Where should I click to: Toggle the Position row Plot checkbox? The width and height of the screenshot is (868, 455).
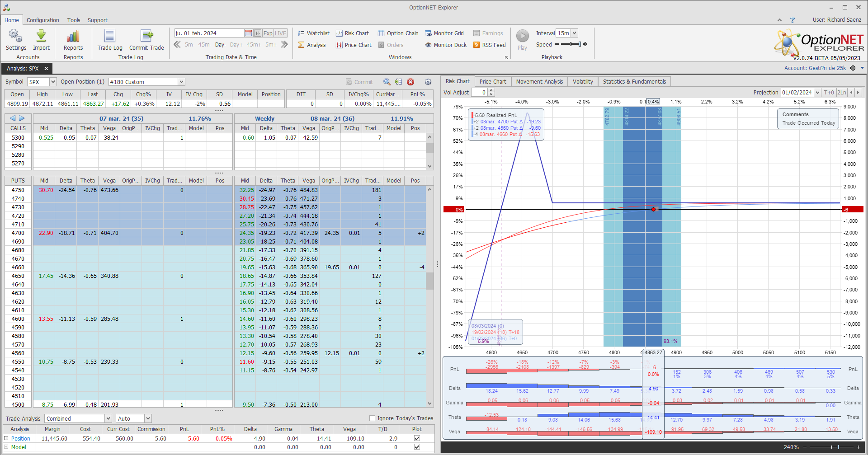tap(417, 438)
